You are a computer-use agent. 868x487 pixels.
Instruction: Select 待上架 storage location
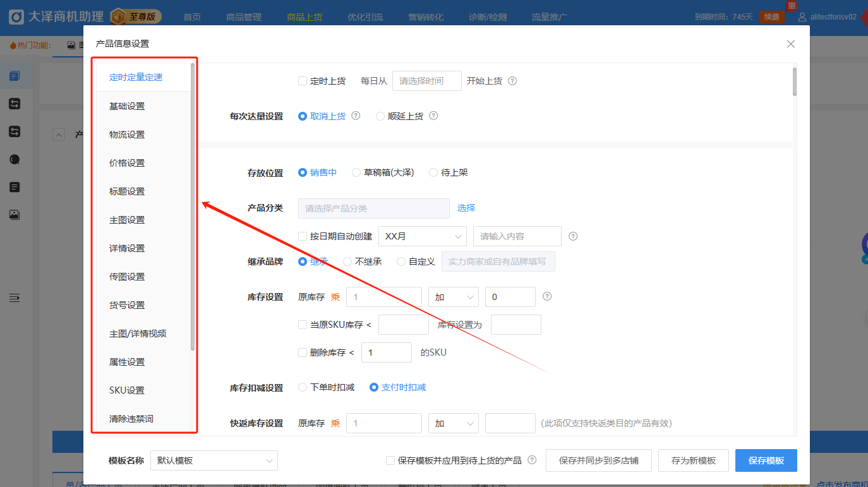433,172
